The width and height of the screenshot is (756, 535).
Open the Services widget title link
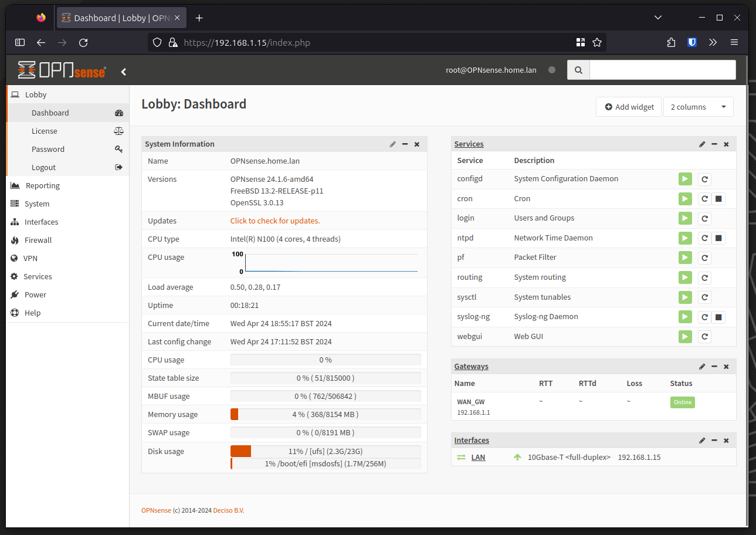coord(469,144)
